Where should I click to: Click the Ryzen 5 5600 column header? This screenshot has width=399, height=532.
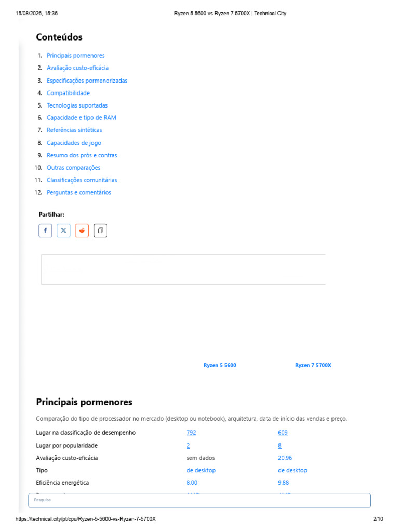tap(220, 365)
